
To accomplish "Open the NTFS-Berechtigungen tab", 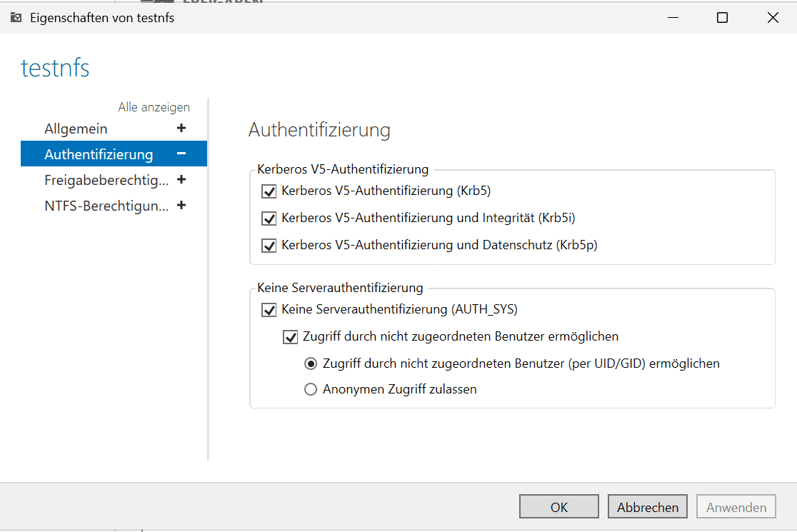I will click(x=106, y=206).
